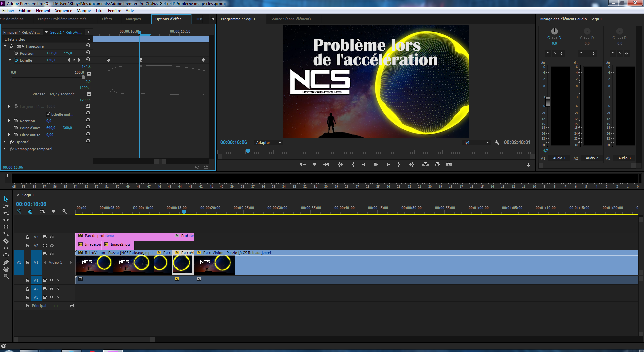Step back one frame
The height and width of the screenshot is (352, 644).
[364, 165]
